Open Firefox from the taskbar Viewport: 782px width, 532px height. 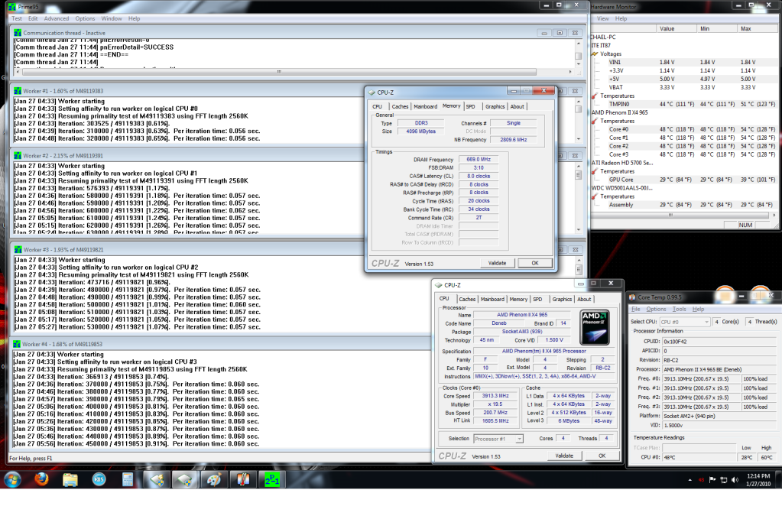tap(42, 480)
